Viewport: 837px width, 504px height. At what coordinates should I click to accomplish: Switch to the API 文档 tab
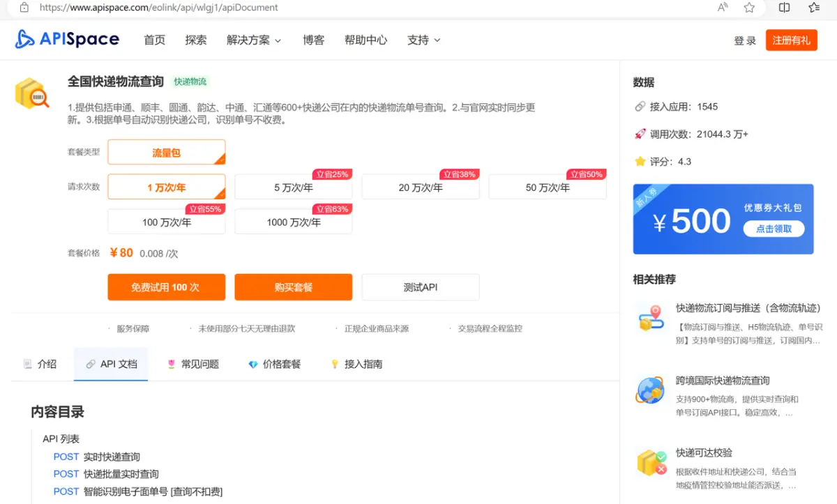tap(111, 364)
